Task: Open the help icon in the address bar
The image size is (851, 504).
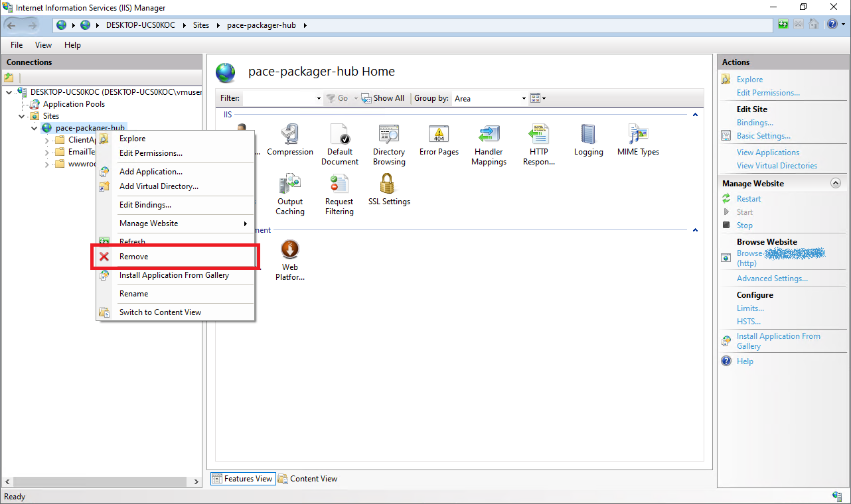Action: (x=834, y=25)
